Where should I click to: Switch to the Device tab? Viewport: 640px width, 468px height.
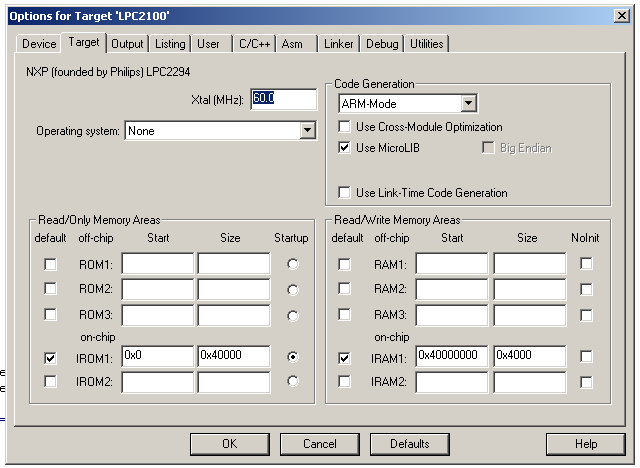39,44
